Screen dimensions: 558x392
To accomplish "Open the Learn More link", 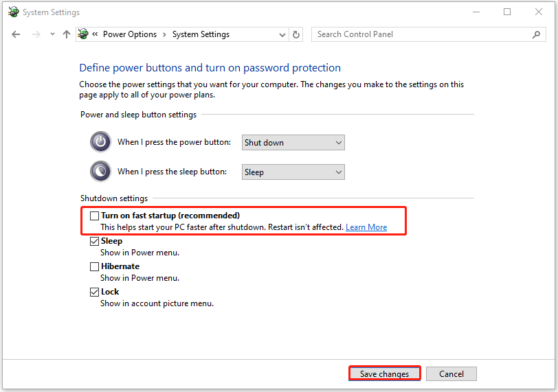I will [366, 227].
